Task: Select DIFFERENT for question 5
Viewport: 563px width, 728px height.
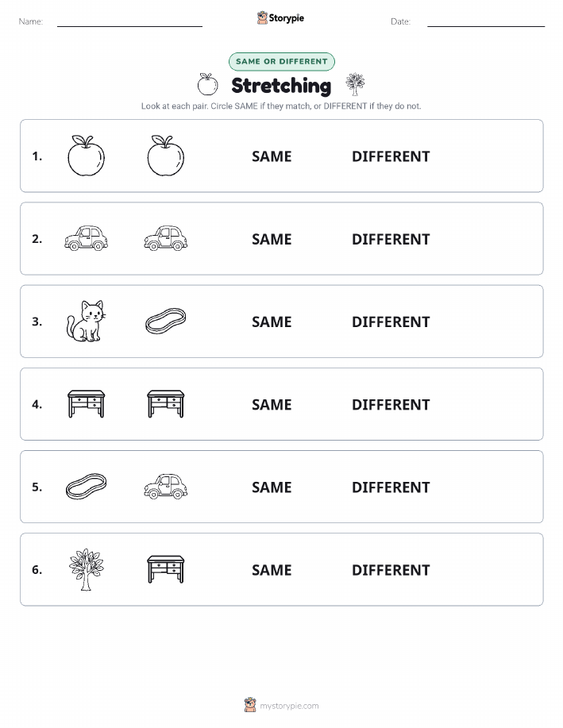Action: point(391,487)
